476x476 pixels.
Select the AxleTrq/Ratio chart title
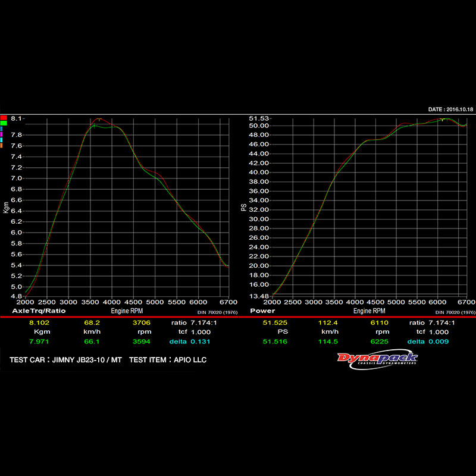point(39,311)
